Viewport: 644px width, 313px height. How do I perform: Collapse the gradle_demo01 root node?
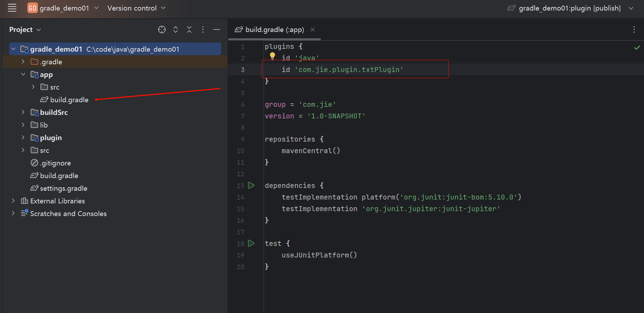[13, 49]
